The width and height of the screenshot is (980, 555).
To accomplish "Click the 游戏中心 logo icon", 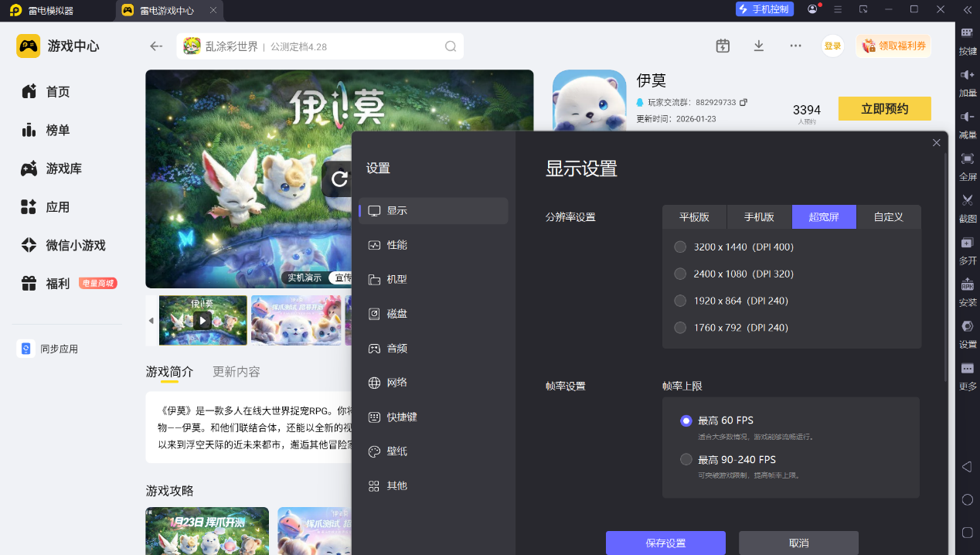I will pos(29,46).
